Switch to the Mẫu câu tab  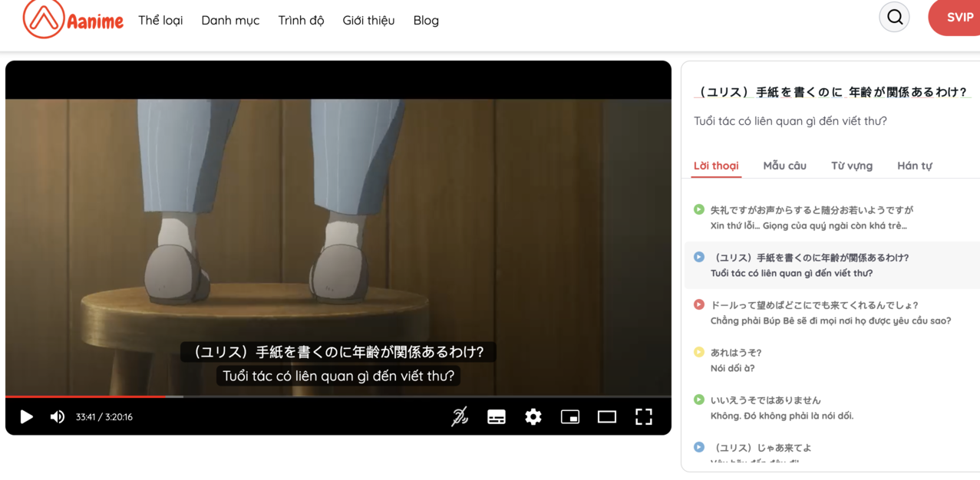[x=784, y=166]
